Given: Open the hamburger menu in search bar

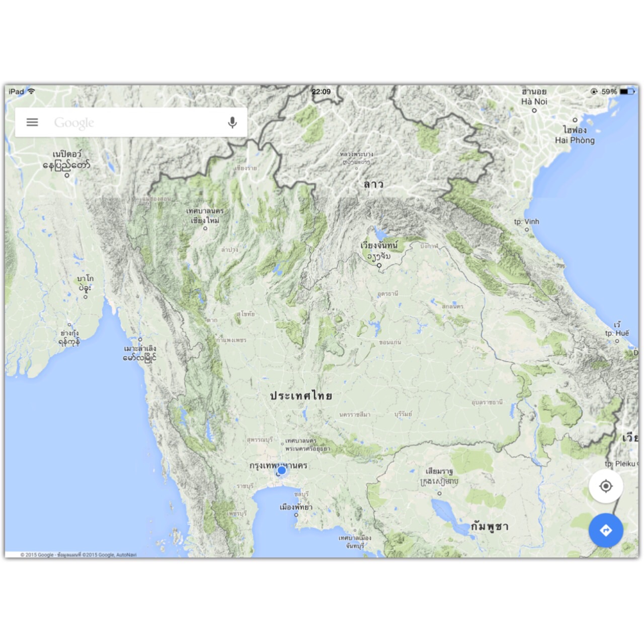Looking at the screenshot, I should (32, 122).
